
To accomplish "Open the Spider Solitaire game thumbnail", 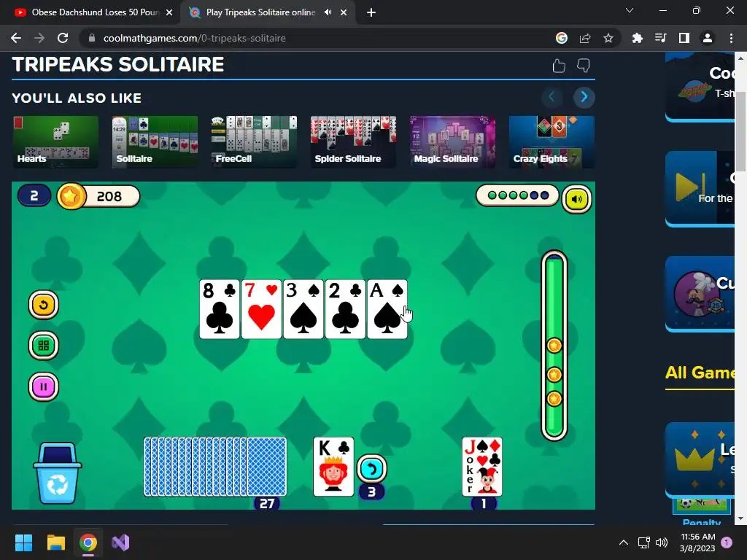I will (353, 142).
